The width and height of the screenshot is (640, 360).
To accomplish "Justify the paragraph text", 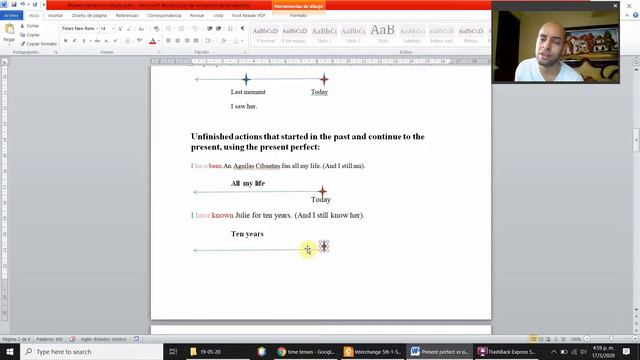I will coord(196,41).
